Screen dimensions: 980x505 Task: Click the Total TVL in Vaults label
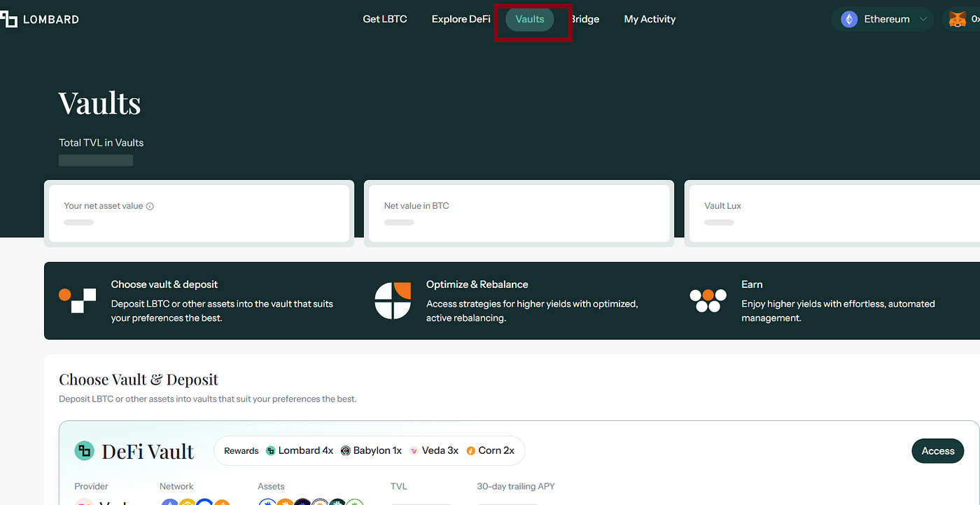coord(101,142)
